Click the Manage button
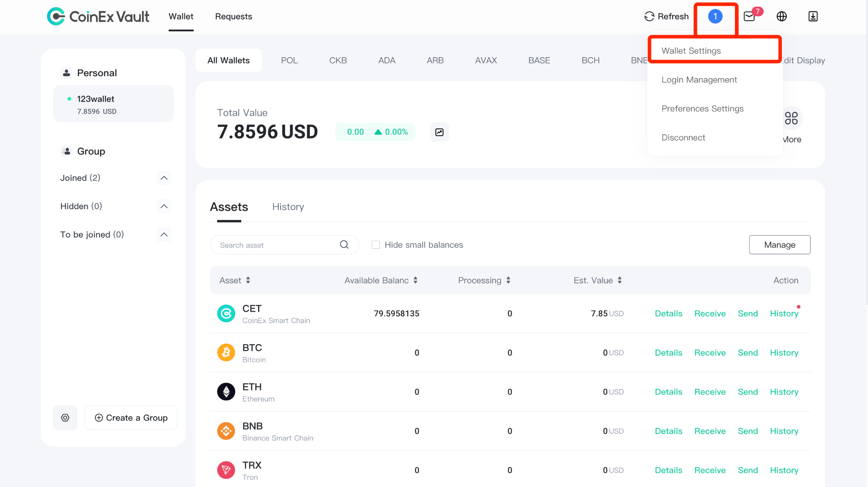This screenshot has height=487, width=868. point(780,245)
